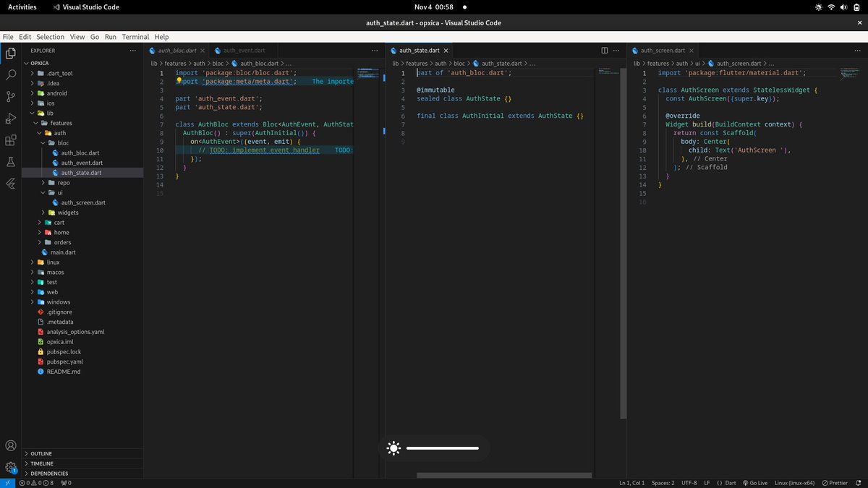Expand the TIMELINE section
The width and height of the screenshot is (868, 488).
tap(82, 463)
